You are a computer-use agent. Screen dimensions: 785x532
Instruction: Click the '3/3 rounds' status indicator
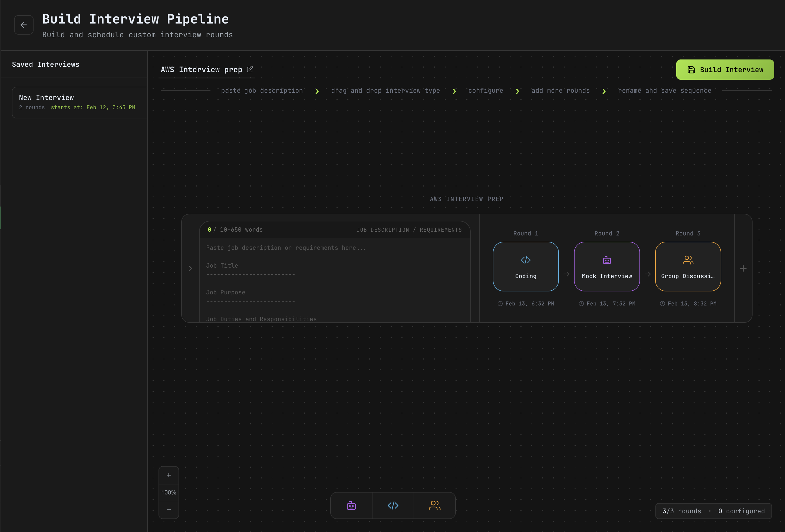pos(682,511)
